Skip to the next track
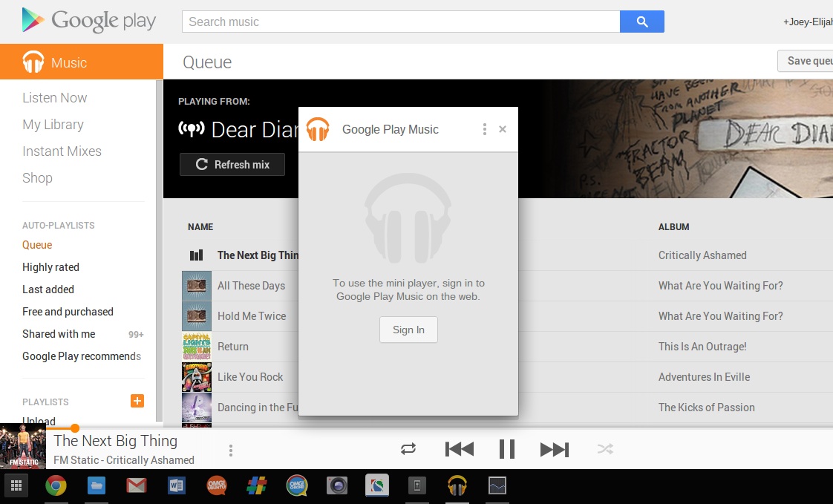The height and width of the screenshot is (504, 833). coord(554,449)
